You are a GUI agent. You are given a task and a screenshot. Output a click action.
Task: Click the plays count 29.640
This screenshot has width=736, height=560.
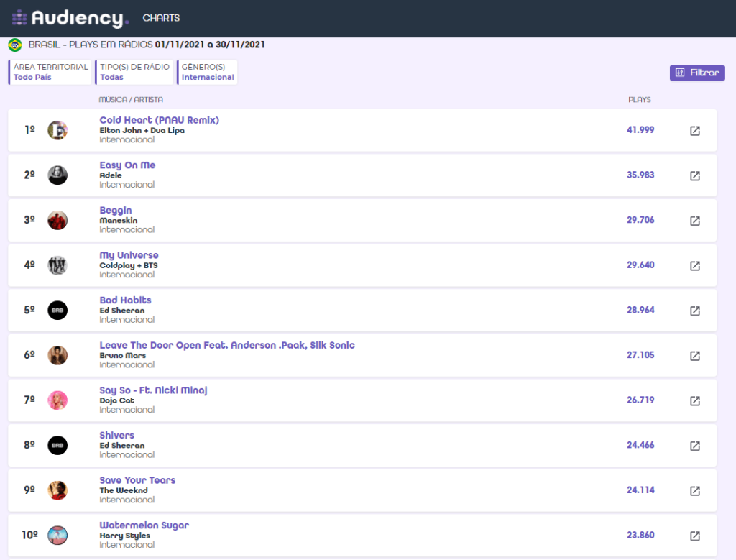(x=640, y=265)
